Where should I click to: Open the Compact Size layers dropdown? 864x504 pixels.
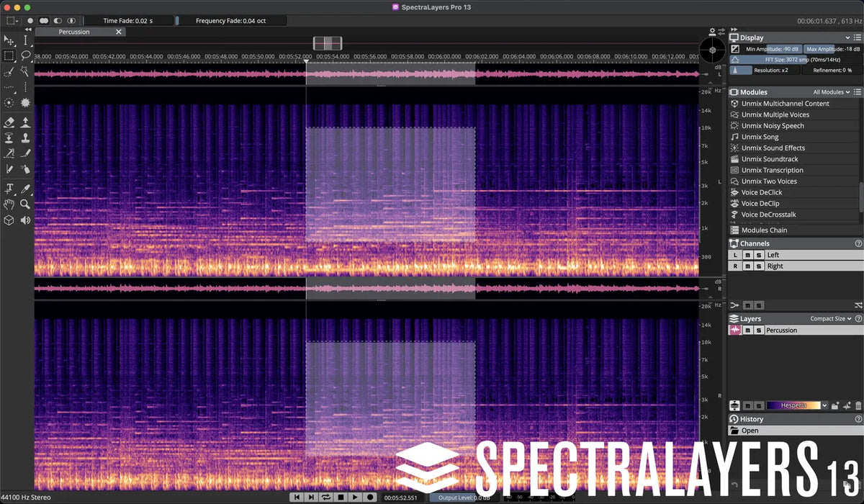(831, 319)
